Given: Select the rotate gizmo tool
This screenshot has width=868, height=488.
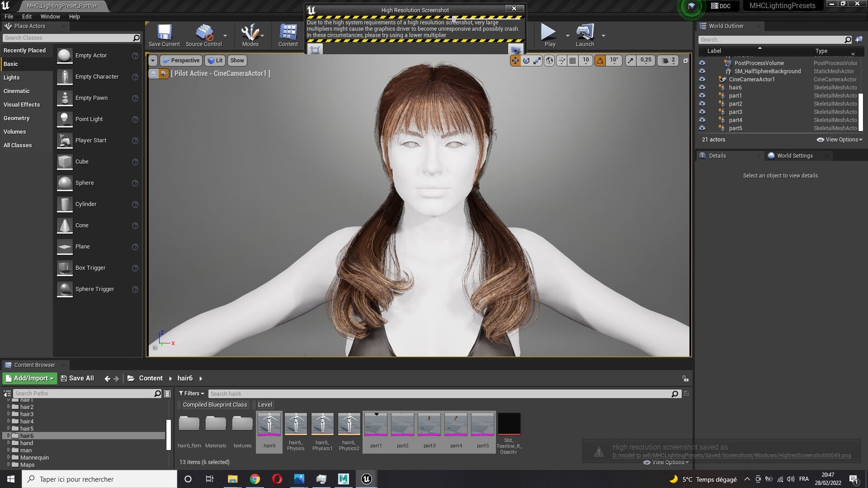Looking at the screenshot, I should point(526,61).
